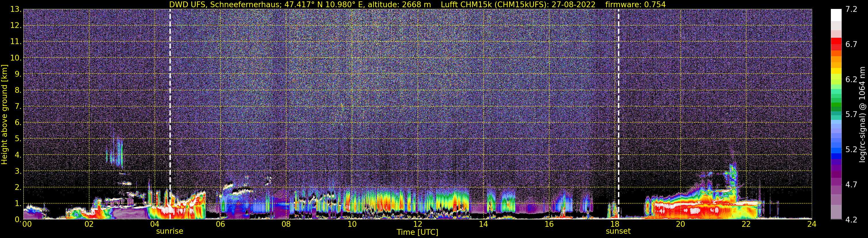Image resolution: width=868 pixels, height=238 pixels.
Task: Click the height axis tick '3.'
Action: [18, 171]
